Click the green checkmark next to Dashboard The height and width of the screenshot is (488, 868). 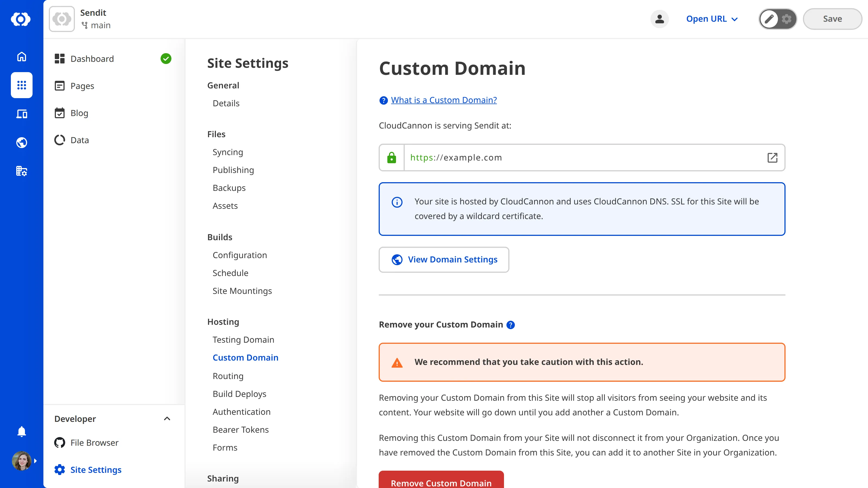coord(166,59)
